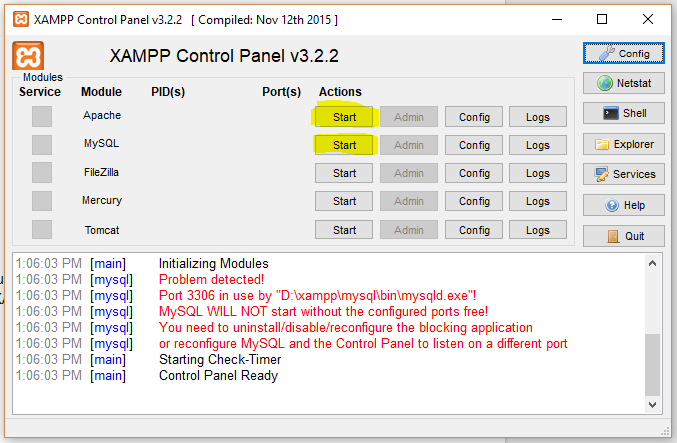Image resolution: width=677 pixels, height=443 pixels.
Task: Open Tomcat Config menu
Action: click(x=474, y=230)
